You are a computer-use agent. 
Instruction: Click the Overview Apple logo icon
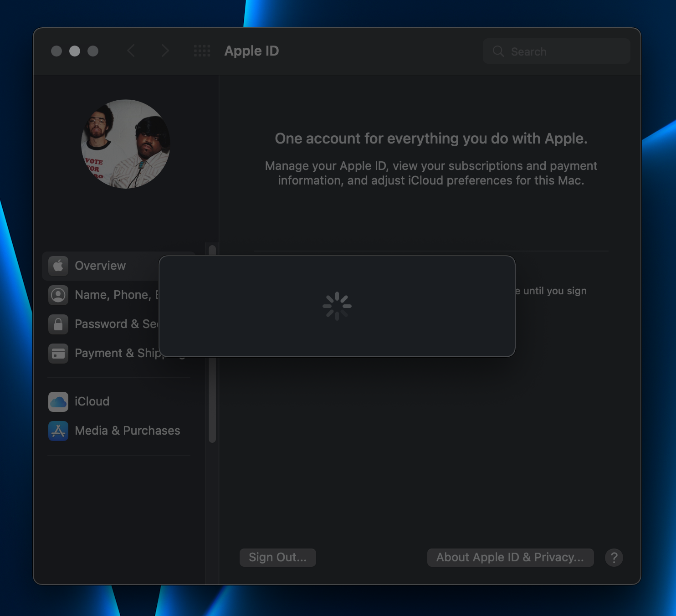[58, 266]
